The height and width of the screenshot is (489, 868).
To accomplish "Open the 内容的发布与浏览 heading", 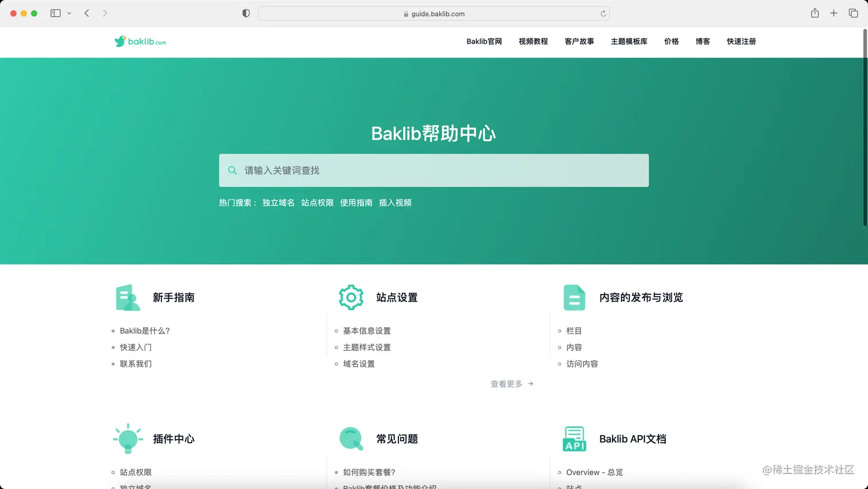I will click(x=641, y=297).
